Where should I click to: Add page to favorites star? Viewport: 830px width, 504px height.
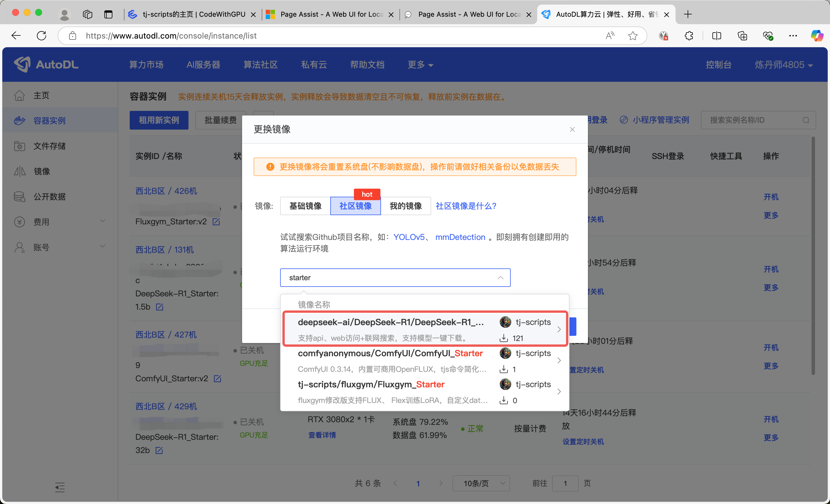click(633, 36)
